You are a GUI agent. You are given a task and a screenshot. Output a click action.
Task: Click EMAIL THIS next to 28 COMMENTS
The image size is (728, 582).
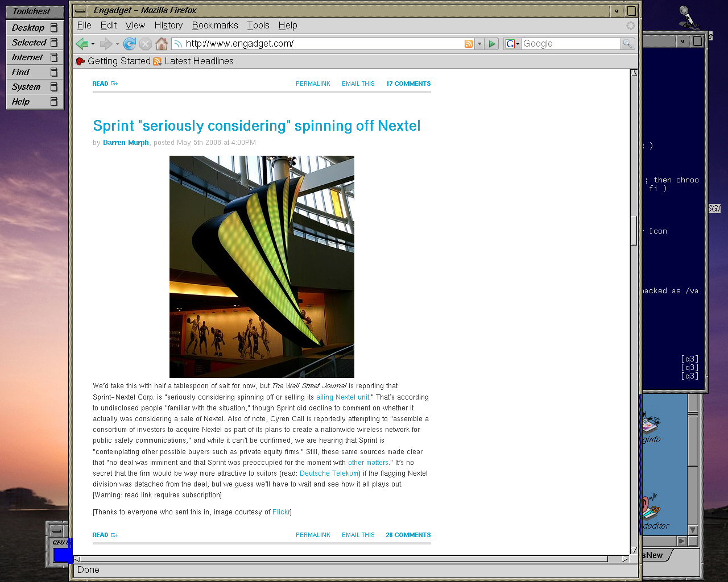358,535
